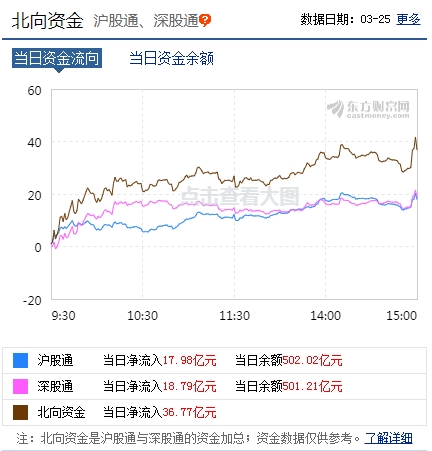
Task: Click the 14:00 time axis label
Action: [x=326, y=315]
